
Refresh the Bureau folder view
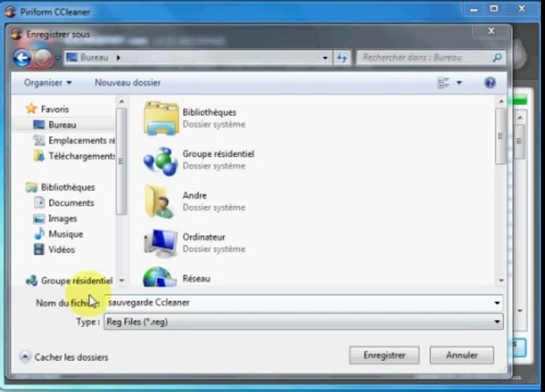click(x=342, y=58)
